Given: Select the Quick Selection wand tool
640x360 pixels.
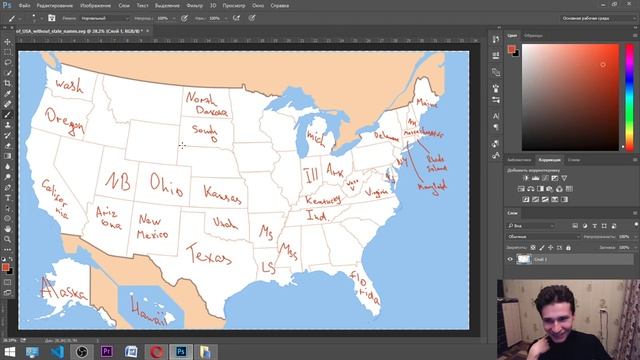Looking at the screenshot, I should (8, 73).
